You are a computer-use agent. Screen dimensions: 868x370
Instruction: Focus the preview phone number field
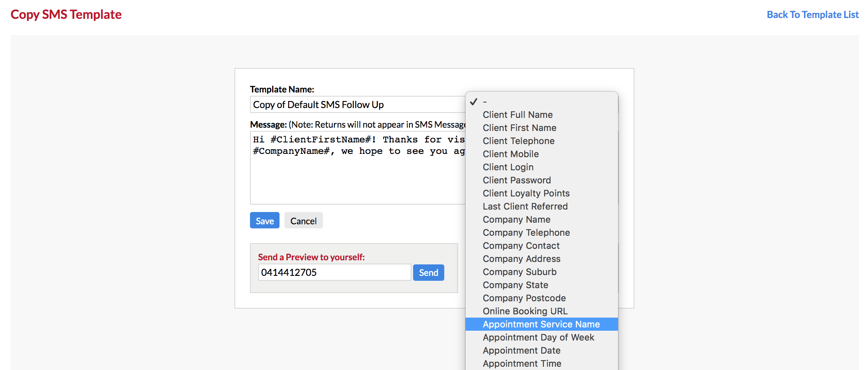point(334,273)
